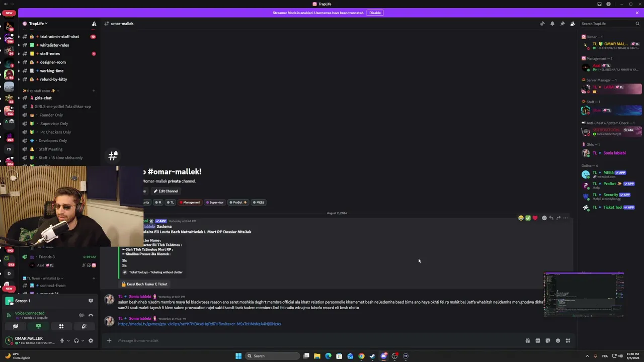644x362 pixels.
Task: Stop streaming Screen 1
Action: tap(91, 301)
